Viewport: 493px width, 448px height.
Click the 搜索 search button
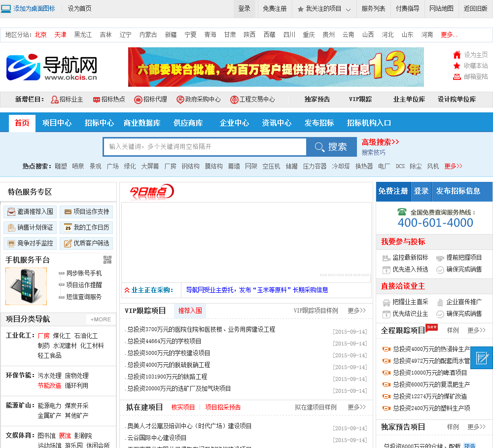pos(331,147)
